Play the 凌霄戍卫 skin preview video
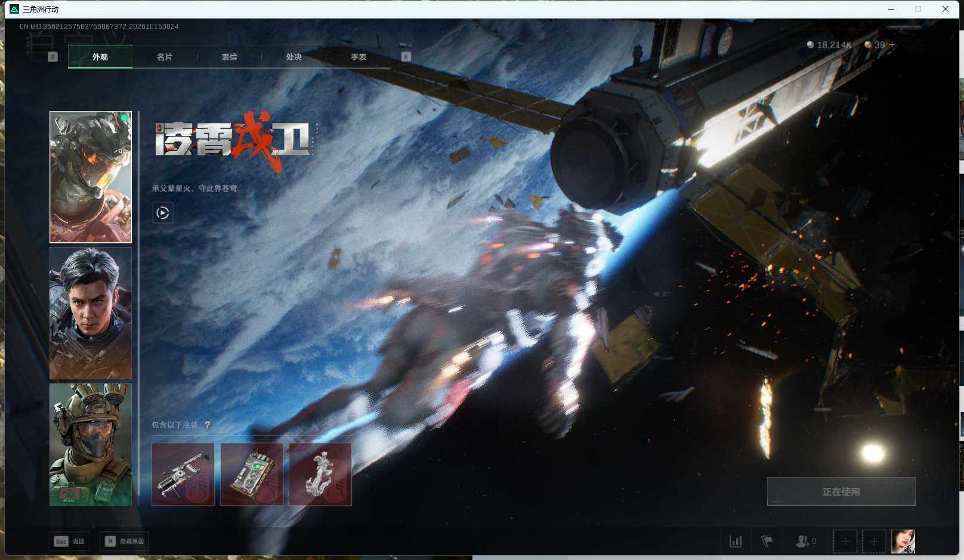This screenshot has height=560, width=964. (163, 212)
